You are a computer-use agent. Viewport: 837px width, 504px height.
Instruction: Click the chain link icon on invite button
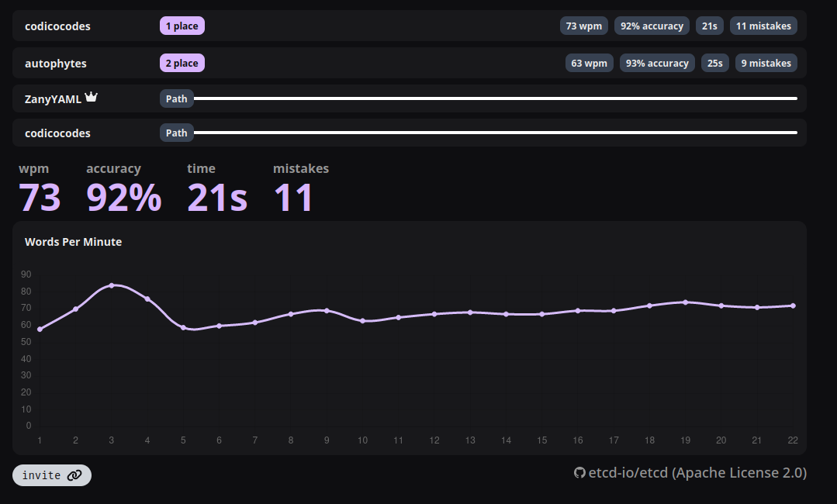(x=74, y=475)
